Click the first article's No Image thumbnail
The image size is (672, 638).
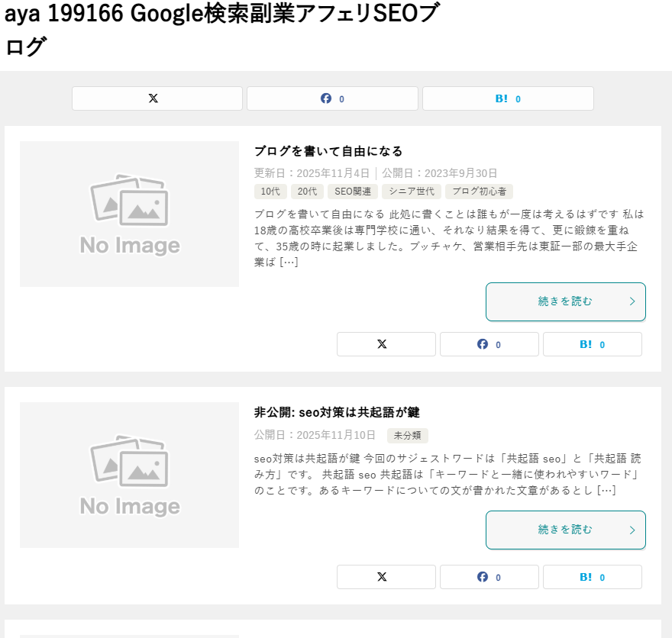click(x=129, y=214)
